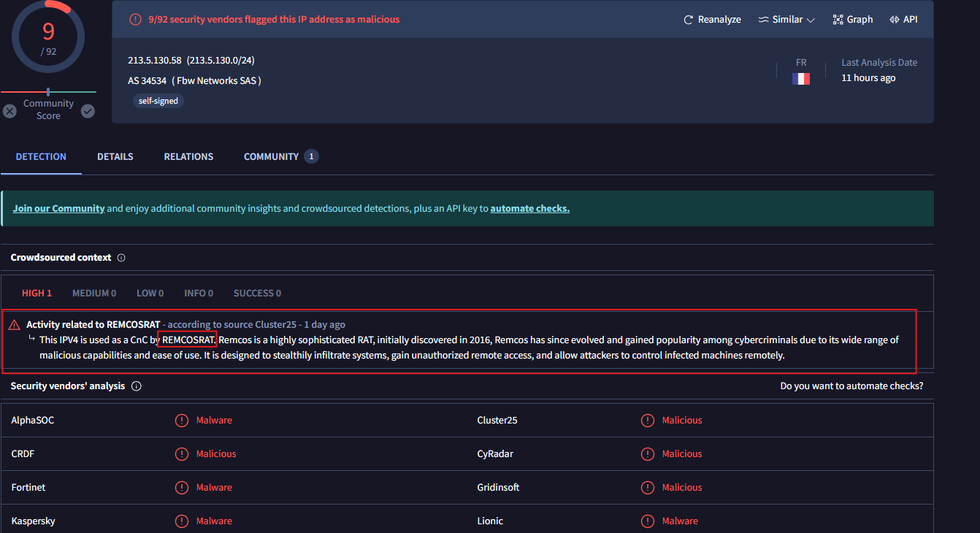
Task: Click the Reanalyze circular arrow icon
Action: (688, 20)
